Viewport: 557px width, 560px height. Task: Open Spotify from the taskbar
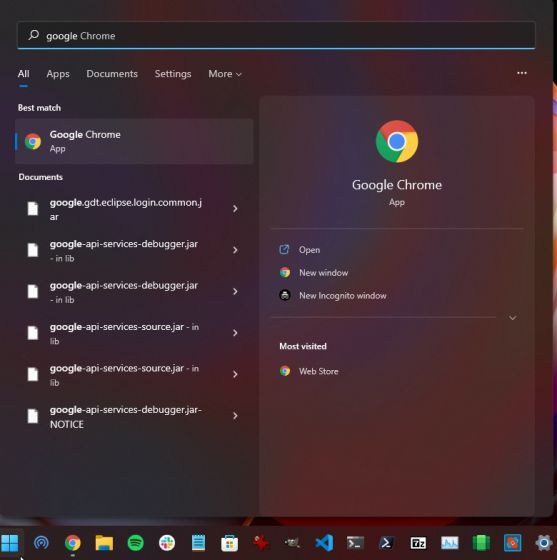tap(136, 543)
